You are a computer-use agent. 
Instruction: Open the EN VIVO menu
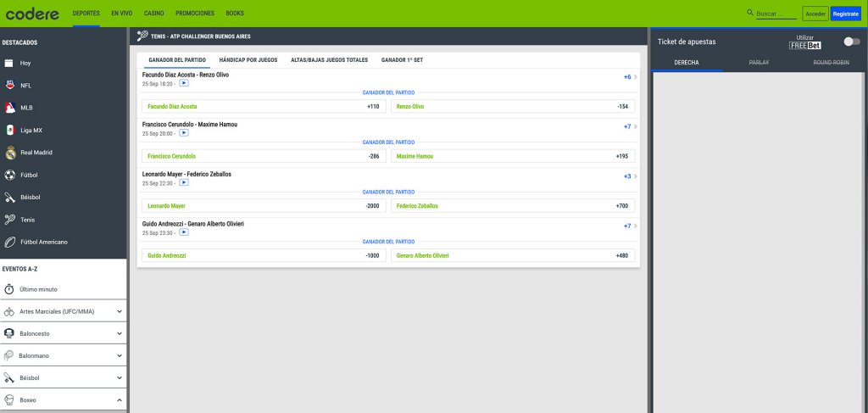coord(122,14)
